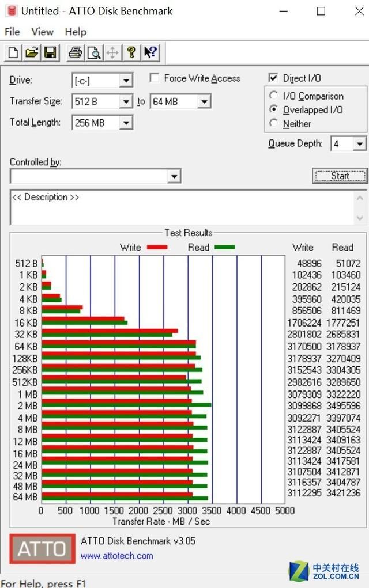Open the www.attotech.com link
The image size is (369, 588).
(117, 556)
